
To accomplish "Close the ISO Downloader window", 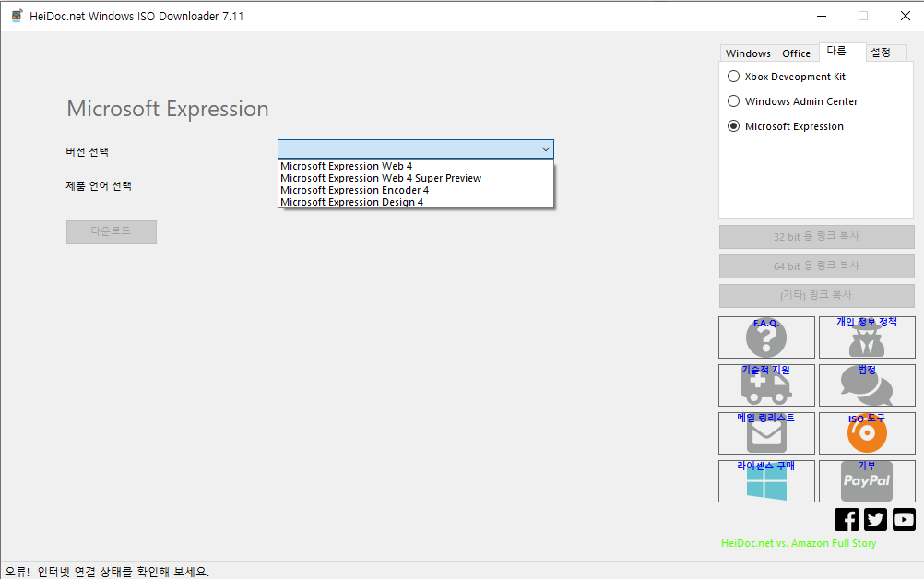I will coord(906,16).
